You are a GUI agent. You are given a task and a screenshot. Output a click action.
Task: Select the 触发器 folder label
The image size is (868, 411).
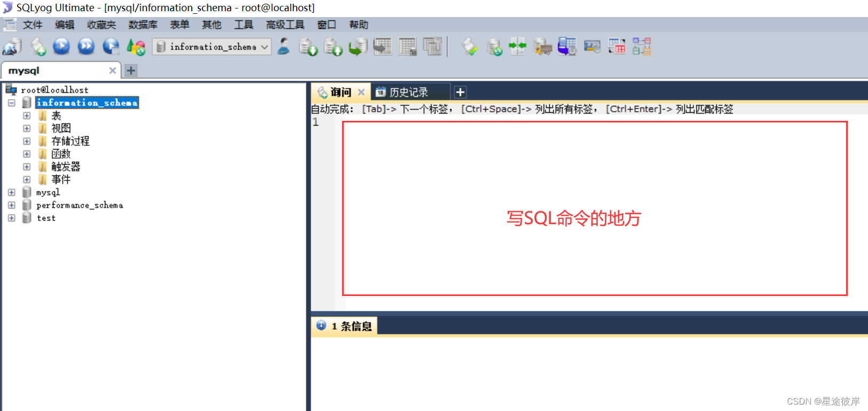66,167
